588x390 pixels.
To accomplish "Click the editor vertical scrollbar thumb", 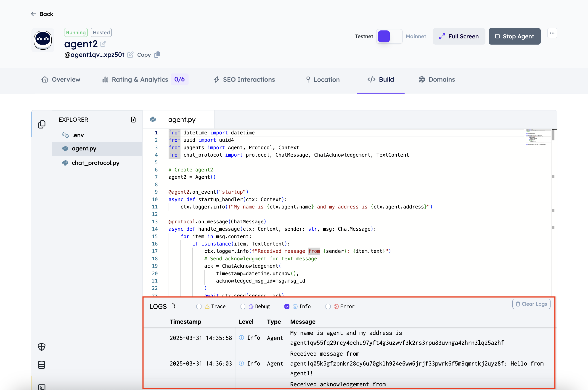I will (553, 135).
